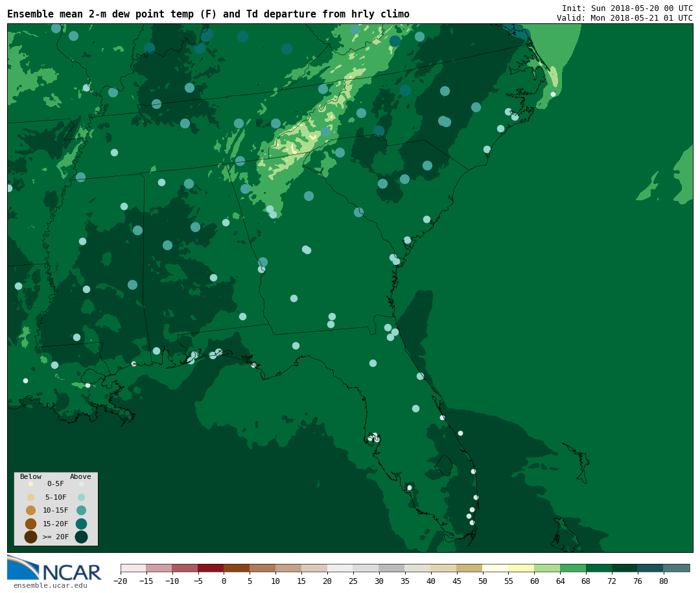The image size is (700, 593).
Task: Click the darkest teal '>= 20F' above legend dot
Action: click(x=81, y=537)
